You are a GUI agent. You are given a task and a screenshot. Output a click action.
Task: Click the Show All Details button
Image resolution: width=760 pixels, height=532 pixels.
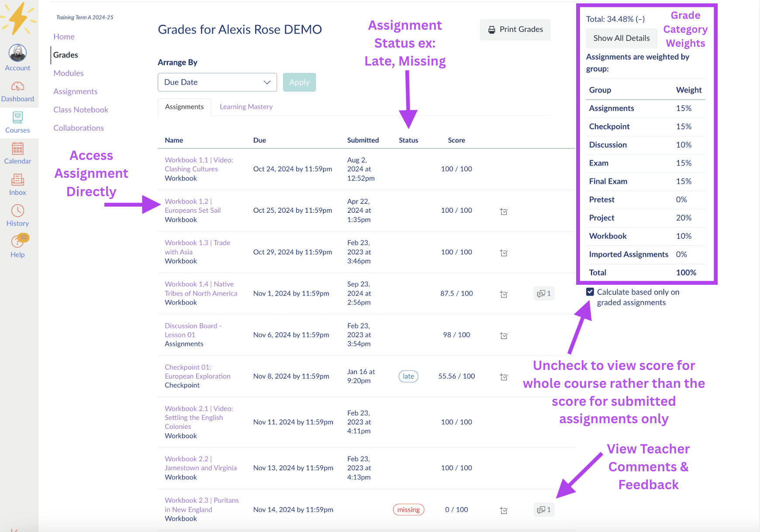[x=621, y=38]
